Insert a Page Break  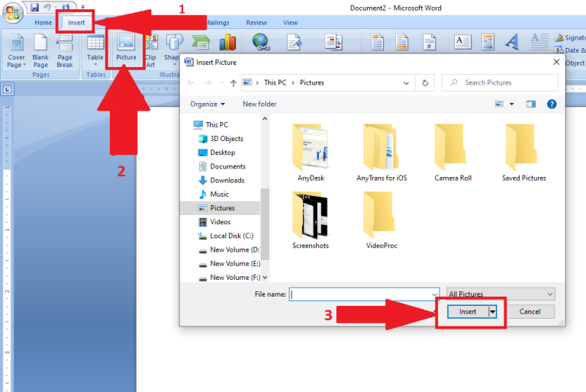coord(65,51)
